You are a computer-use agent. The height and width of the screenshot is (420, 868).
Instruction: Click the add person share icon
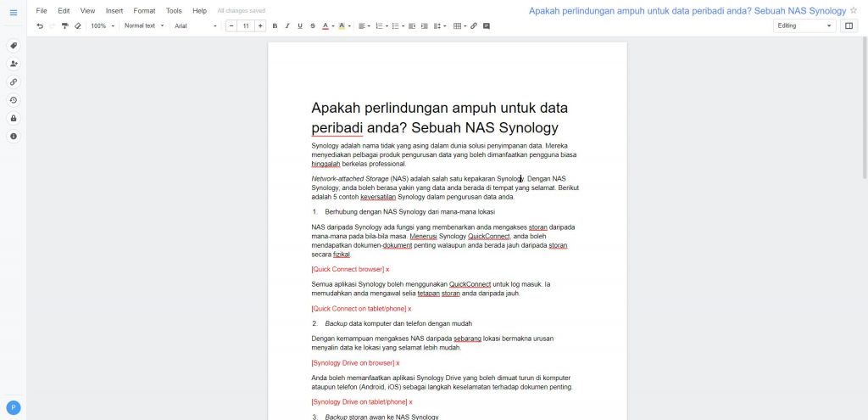click(x=14, y=64)
